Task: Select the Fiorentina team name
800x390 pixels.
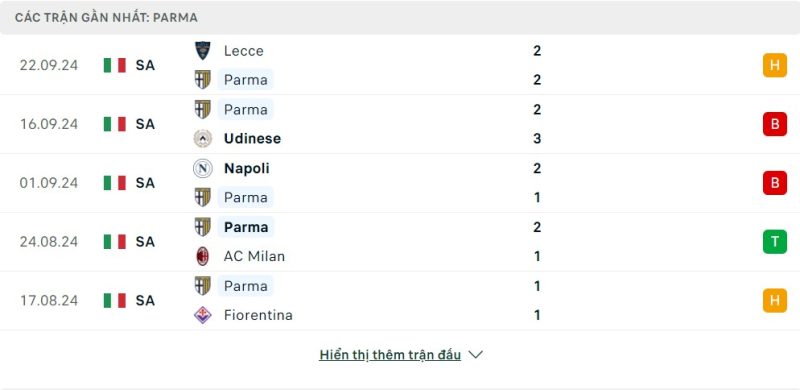Action: [x=258, y=315]
